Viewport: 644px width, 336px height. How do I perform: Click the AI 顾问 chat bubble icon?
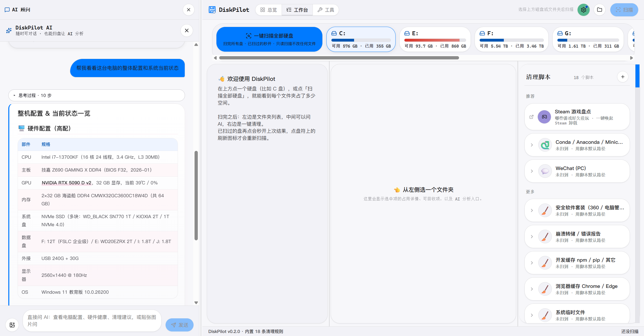coord(7,10)
